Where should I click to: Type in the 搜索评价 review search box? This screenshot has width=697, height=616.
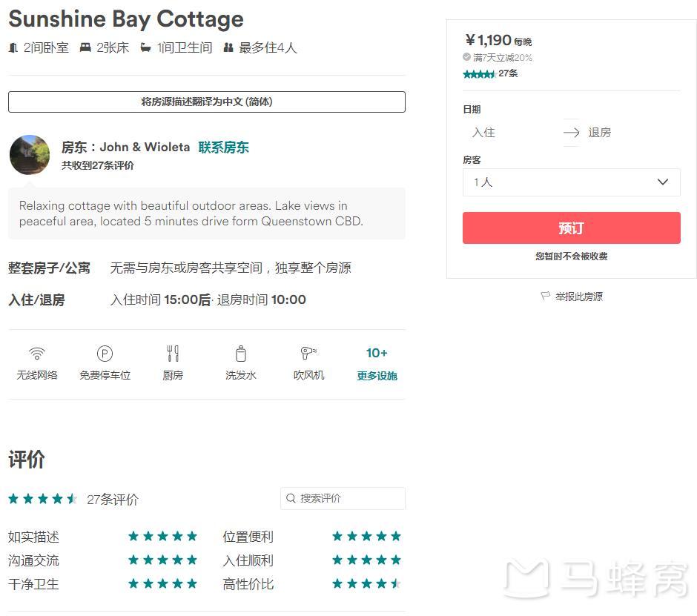pos(348,499)
